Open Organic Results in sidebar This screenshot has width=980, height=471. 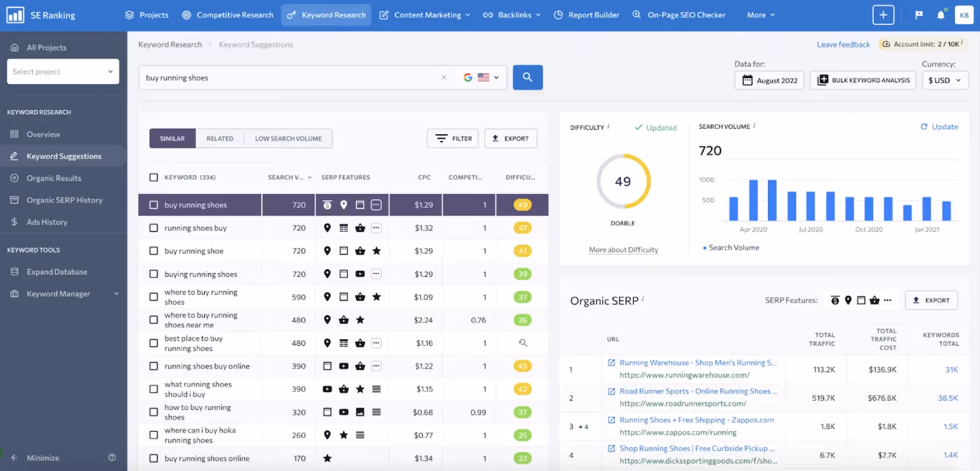[54, 178]
